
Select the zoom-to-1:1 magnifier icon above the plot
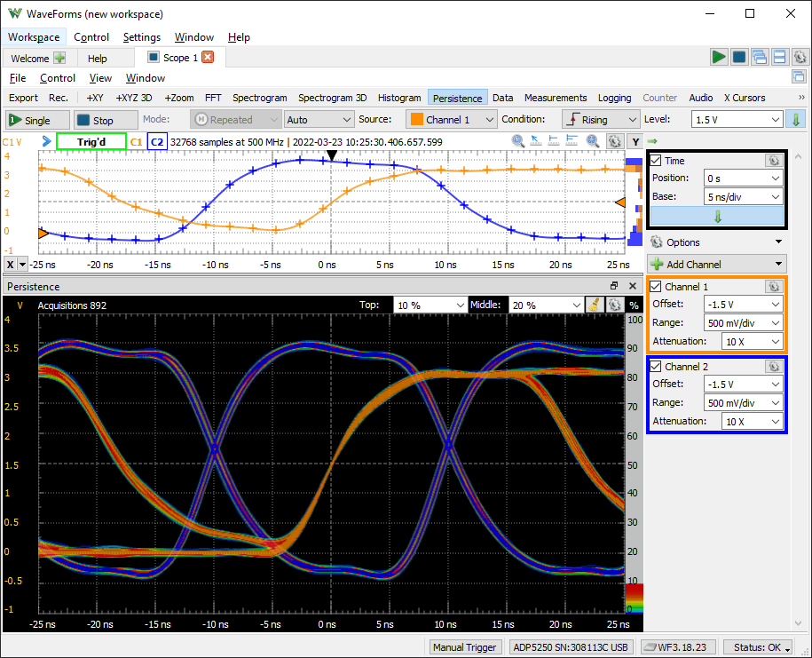[516, 140]
